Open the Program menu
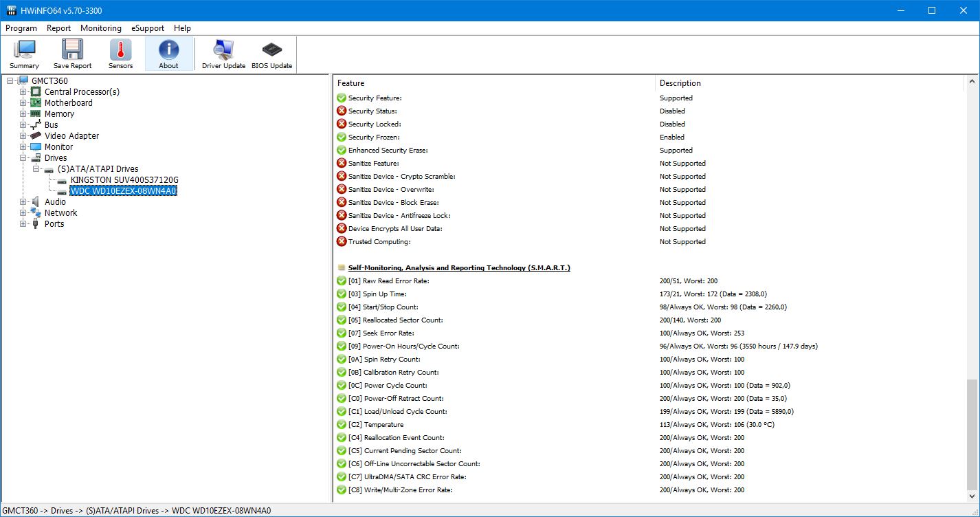 pos(21,28)
